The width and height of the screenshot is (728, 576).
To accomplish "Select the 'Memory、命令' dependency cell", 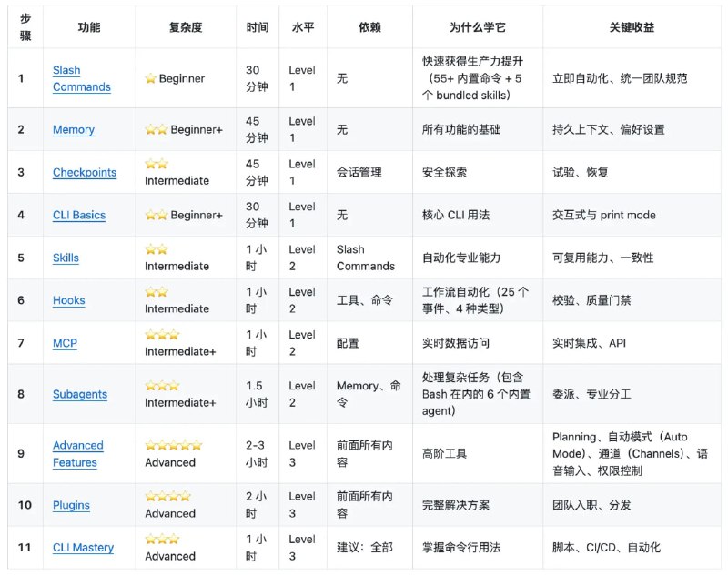I will coord(369,394).
